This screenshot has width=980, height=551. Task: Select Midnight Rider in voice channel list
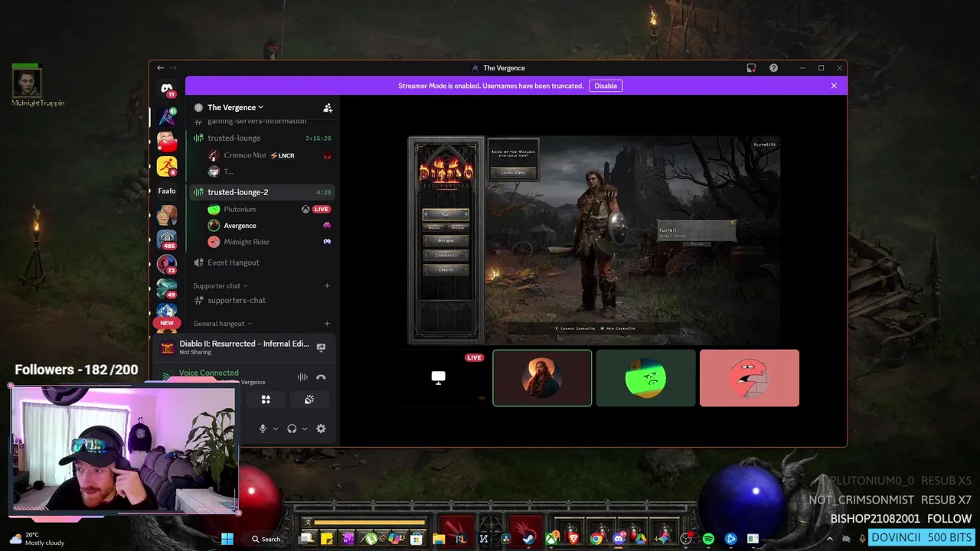coord(268,242)
